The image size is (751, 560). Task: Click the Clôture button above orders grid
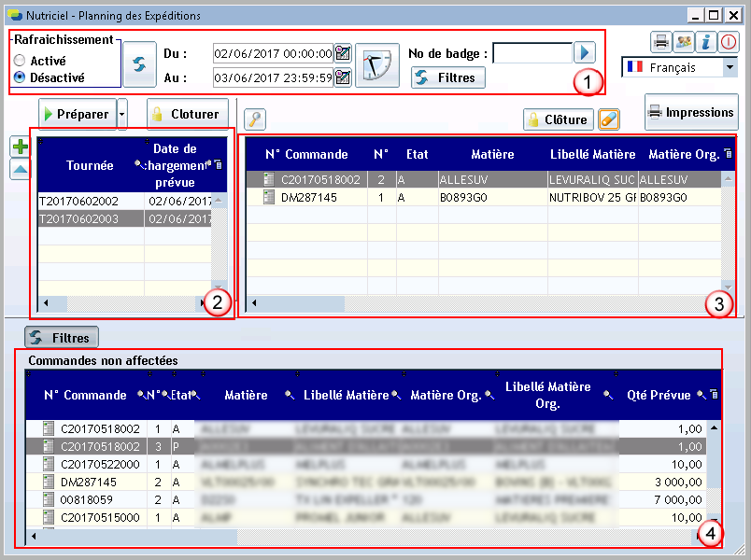click(559, 119)
